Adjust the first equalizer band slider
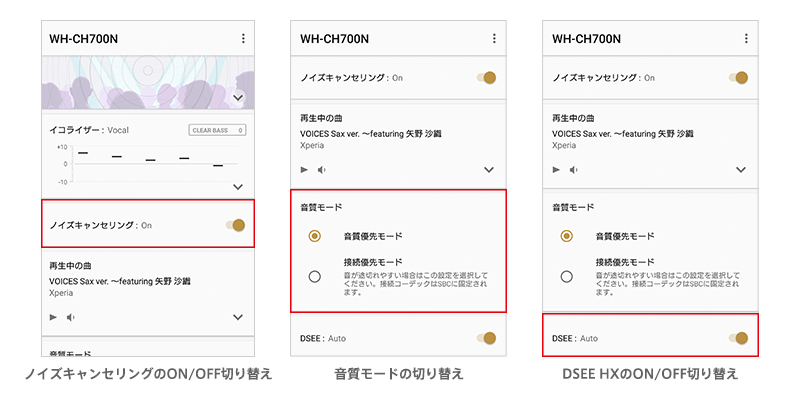 coord(83,153)
